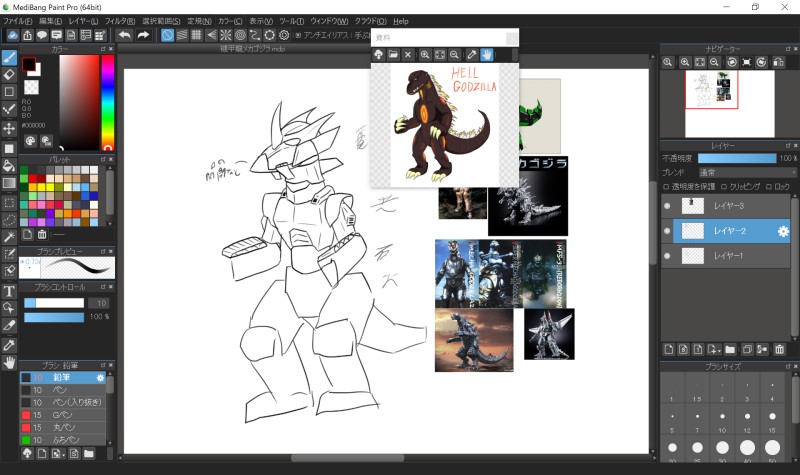
Task: Enable the ロック layer checkbox
Action: [769, 186]
